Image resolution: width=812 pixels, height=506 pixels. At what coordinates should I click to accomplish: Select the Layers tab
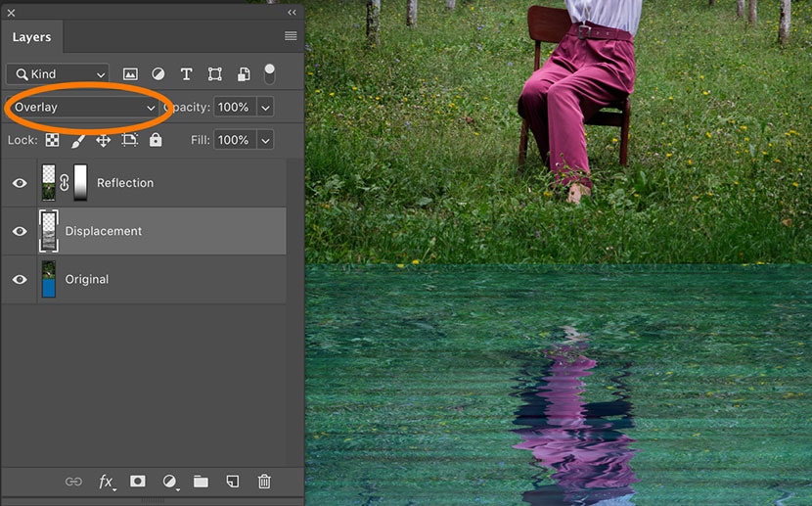pos(31,37)
